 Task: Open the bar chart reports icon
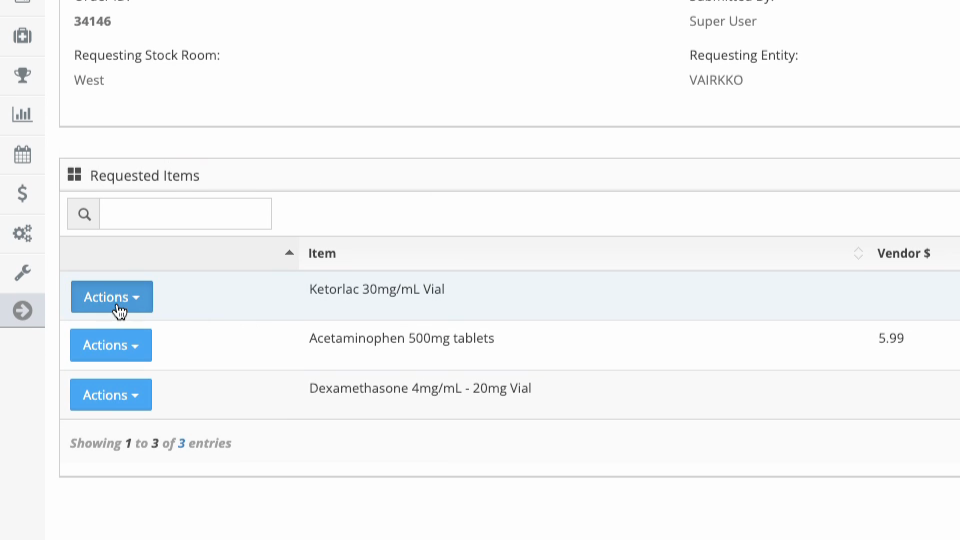[x=22, y=114]
